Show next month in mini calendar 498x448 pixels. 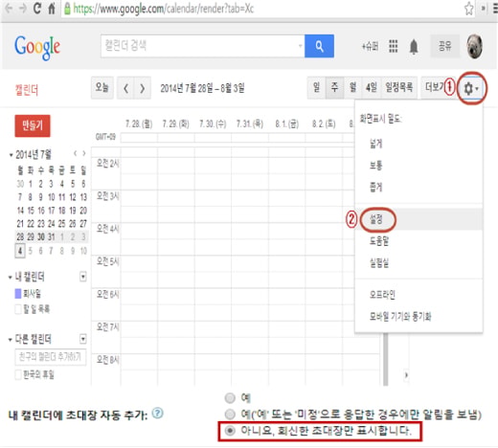click(84, 153)
